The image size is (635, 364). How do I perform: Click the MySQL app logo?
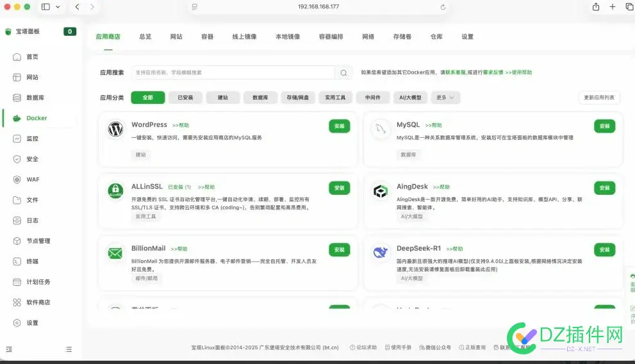[380, 129]
